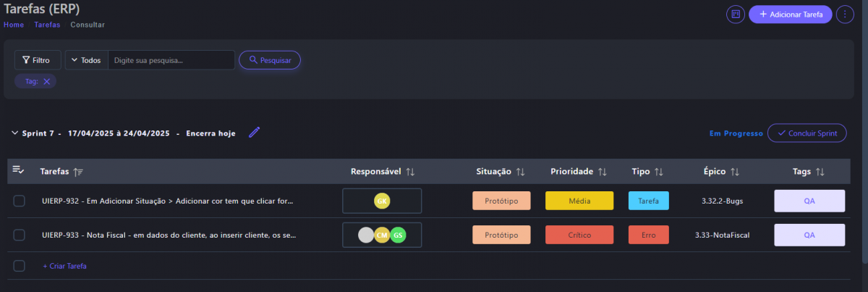Sort tasks by Situação column
Image resolution: width=868 pixels, height=292 pixels.
pyautogui.click(x=520, y=172)
